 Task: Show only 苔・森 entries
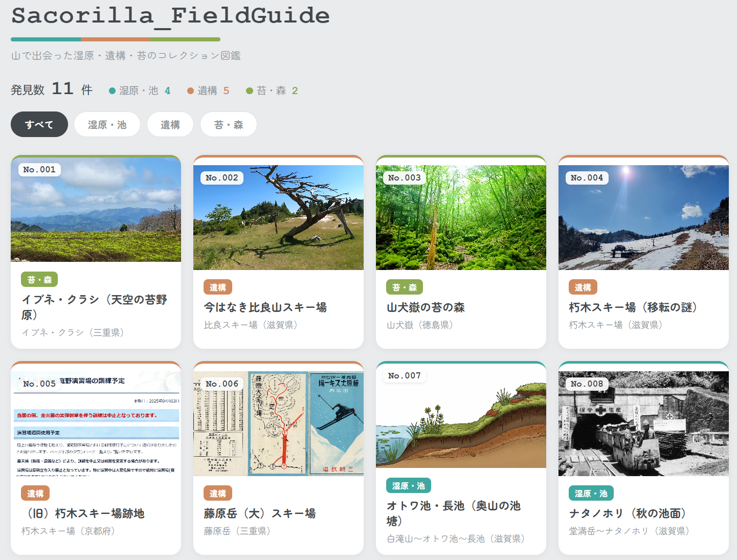[229, 124]
